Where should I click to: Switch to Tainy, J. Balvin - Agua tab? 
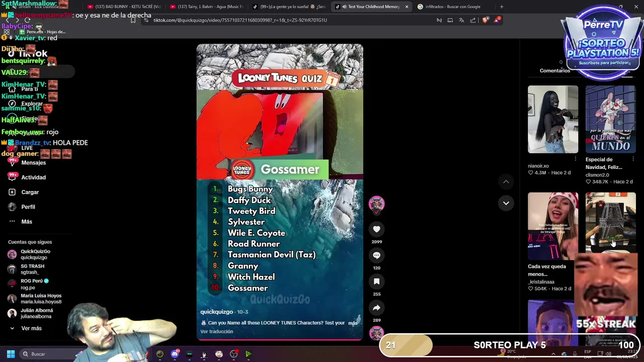click(206, 7)
